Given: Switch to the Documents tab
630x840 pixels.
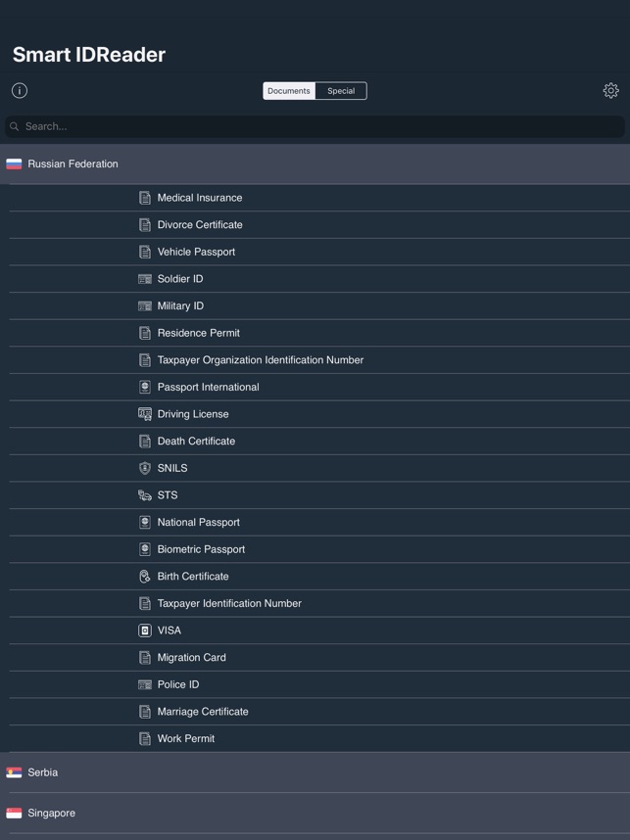Looking at the screenshot, I should (289, 91).
